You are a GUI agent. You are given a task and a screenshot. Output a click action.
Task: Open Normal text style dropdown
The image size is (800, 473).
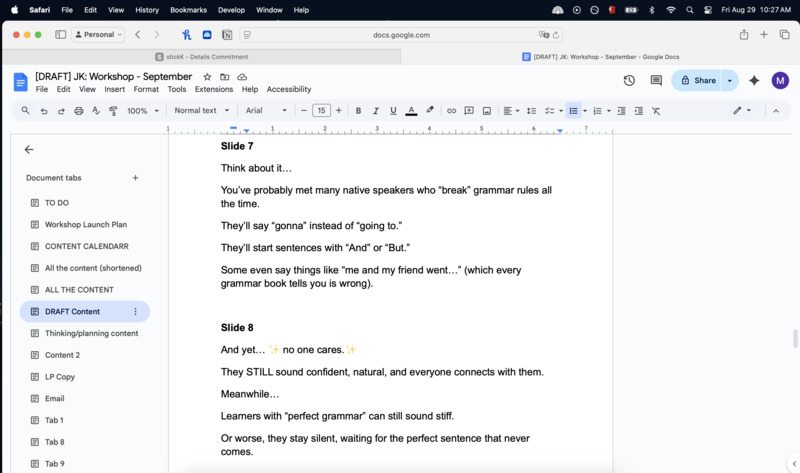202,111
